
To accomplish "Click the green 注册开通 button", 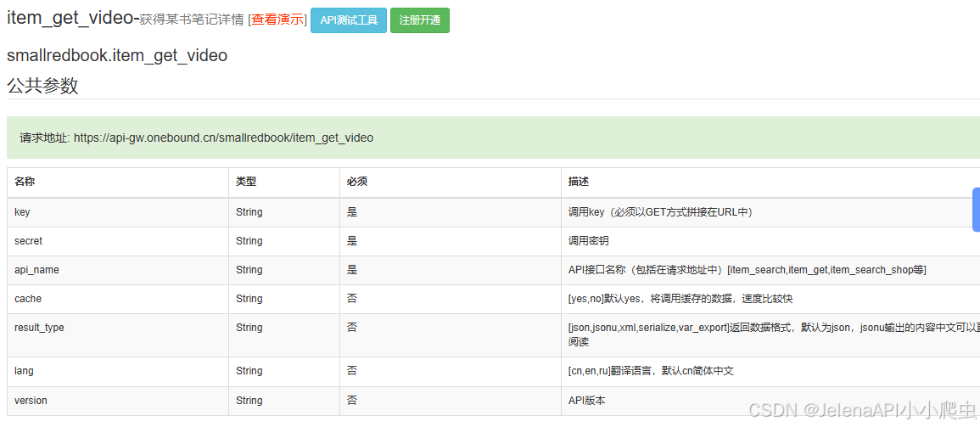I will coord(420,20).
